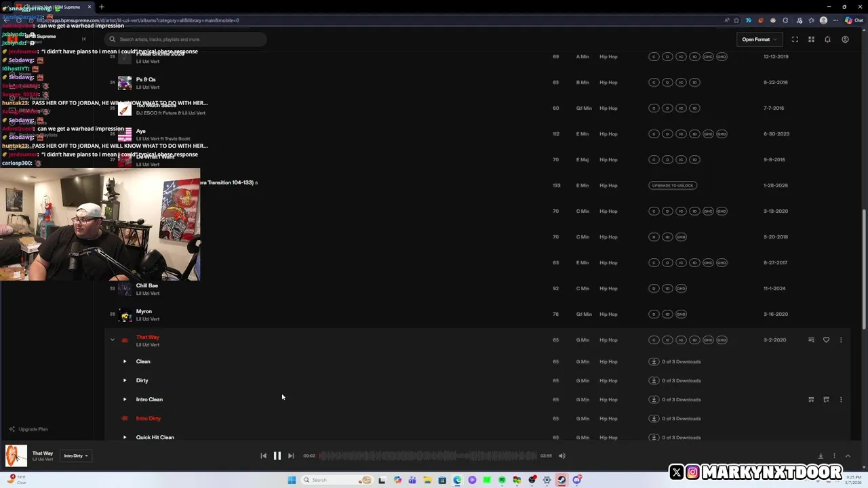
Task: Toggle fullscreen view icon in header
Action: 795,39
